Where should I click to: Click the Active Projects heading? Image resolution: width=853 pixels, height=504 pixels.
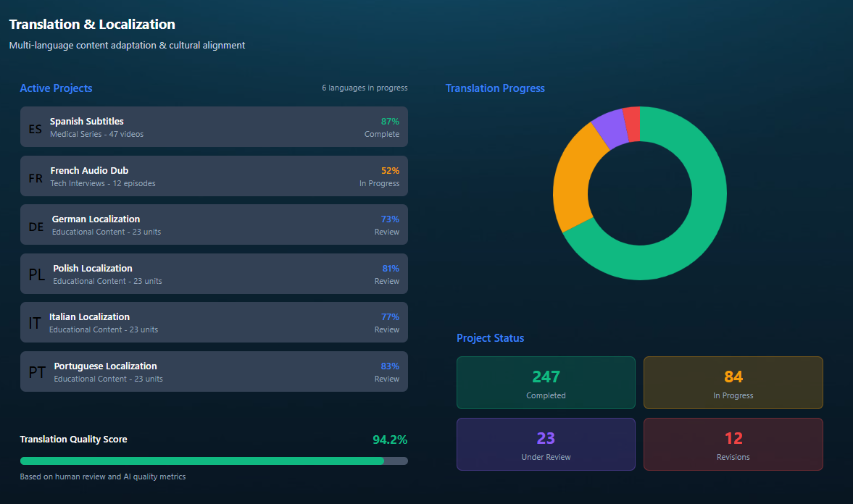56,88
